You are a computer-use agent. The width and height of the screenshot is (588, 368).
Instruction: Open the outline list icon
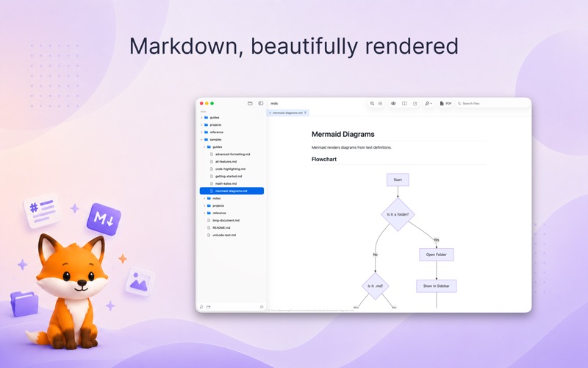380,103
